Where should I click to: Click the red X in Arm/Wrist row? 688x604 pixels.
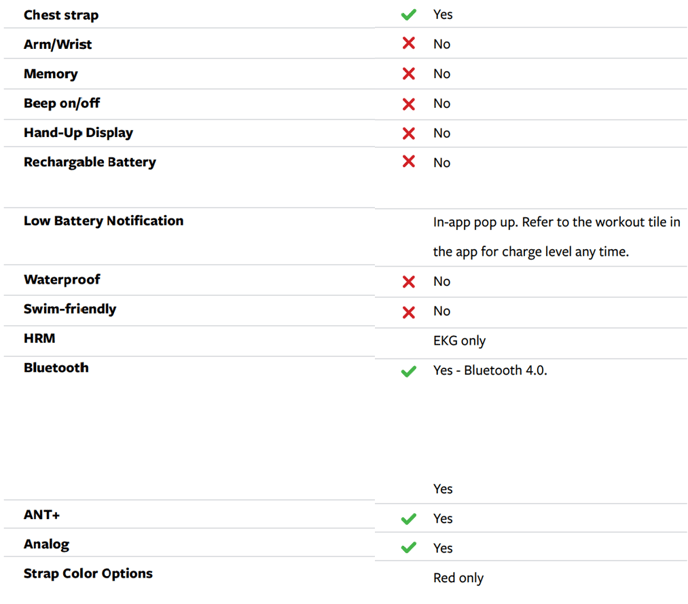[408, 44]
